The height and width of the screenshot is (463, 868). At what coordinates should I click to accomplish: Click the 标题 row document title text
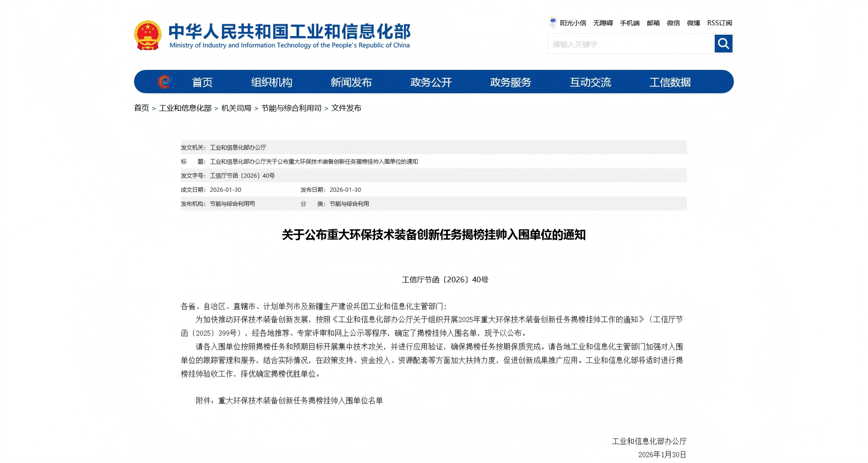click(314, 161)
